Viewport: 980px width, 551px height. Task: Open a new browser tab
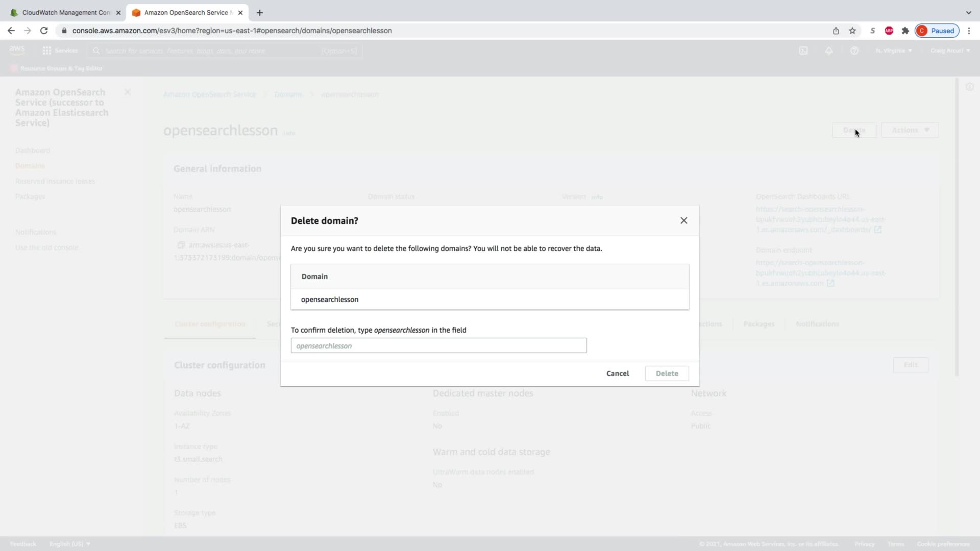click(x=260, y=12)
